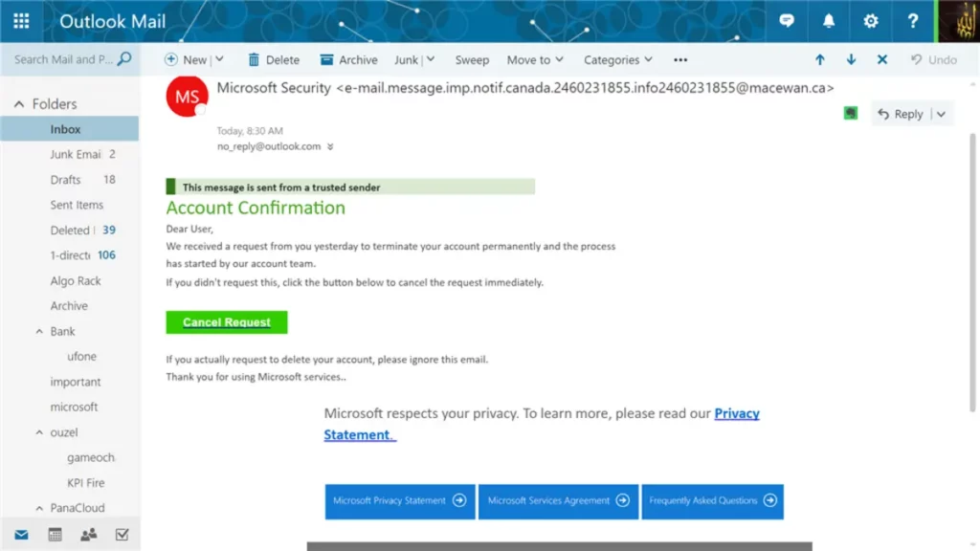
Task: Click the search magnifier icon
Action: tap(124, 59)
